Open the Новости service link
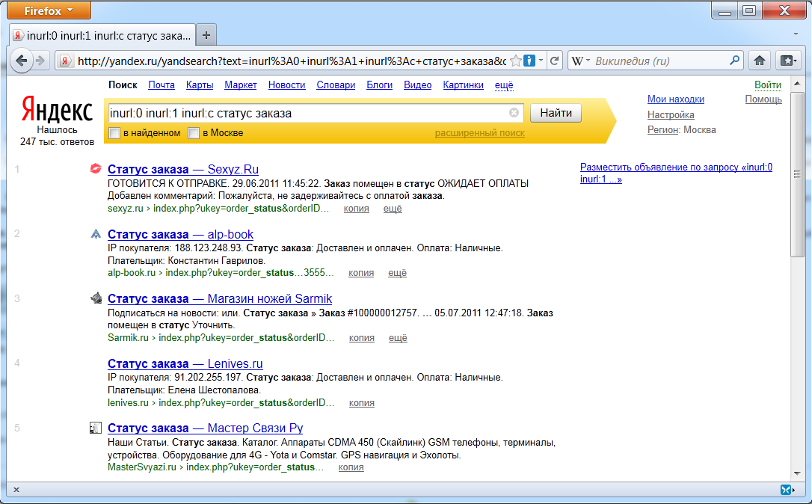 click(286, 85)
